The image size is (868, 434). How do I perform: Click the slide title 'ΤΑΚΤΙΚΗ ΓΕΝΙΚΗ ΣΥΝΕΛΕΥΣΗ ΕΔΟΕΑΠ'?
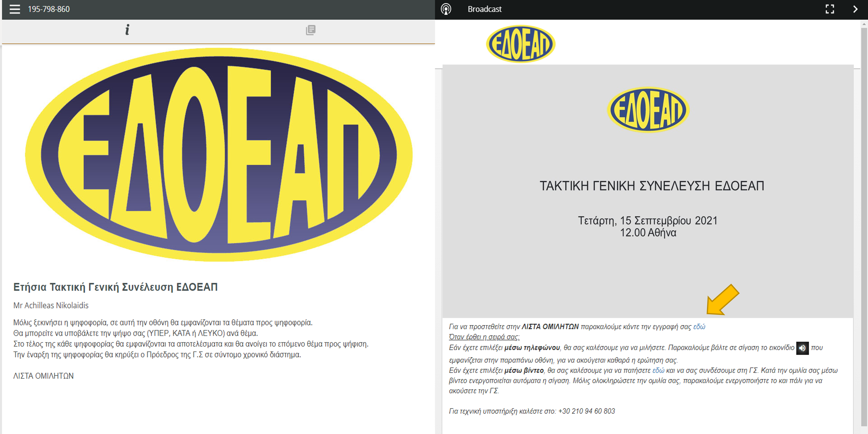pyautogui.click(x=652, y=186)
